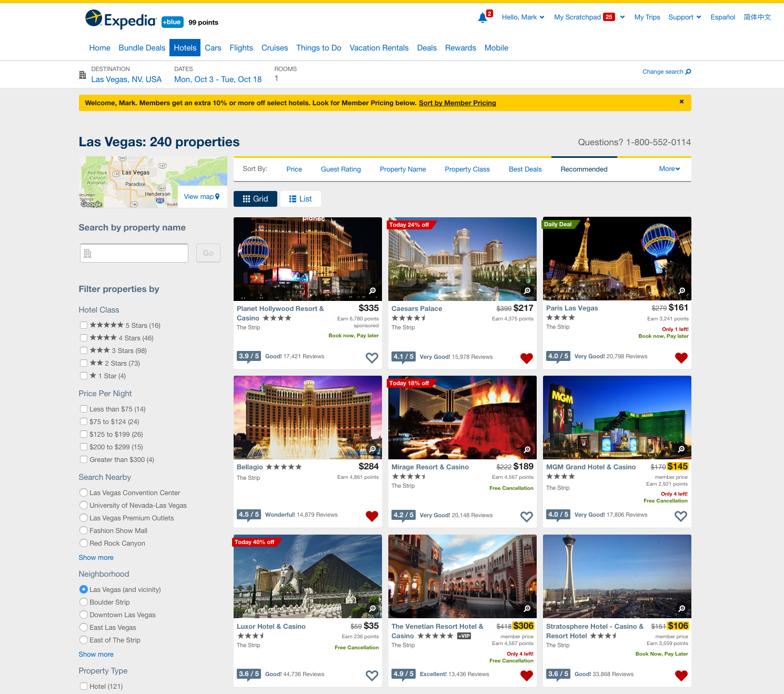The image size is (784, 694).
Task: Open Bellagio hotel name link
Action: click(250, 467)
